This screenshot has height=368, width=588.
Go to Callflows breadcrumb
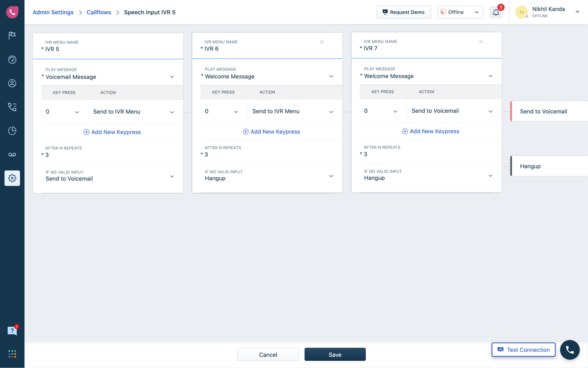pos(99,12)
